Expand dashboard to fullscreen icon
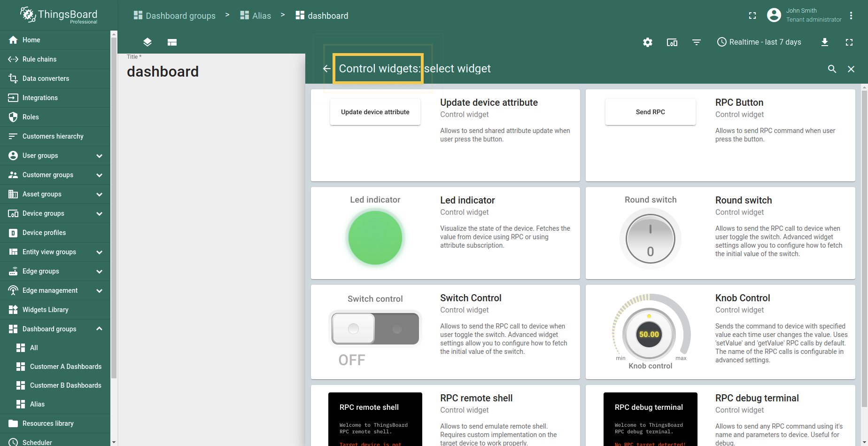 pos(849,42)
